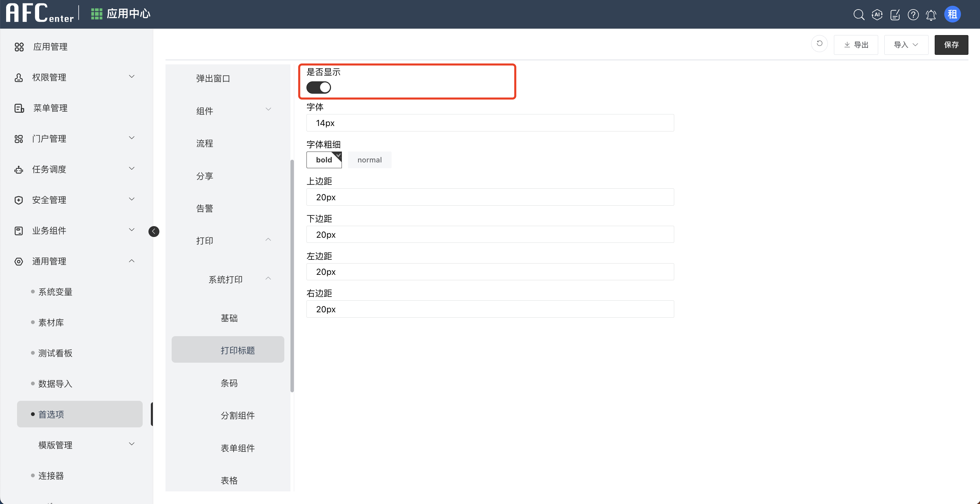Click the search magnifier icon in header
Viewport: 980px width, 504px height.
(x=859, y=14)
